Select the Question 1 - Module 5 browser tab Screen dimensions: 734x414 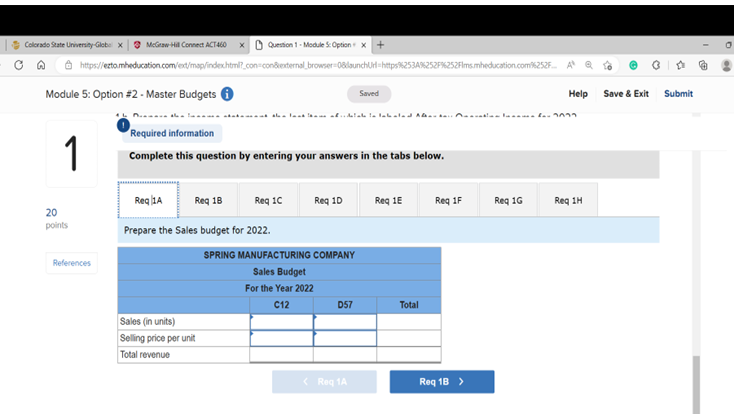click(x=310, y=45)
